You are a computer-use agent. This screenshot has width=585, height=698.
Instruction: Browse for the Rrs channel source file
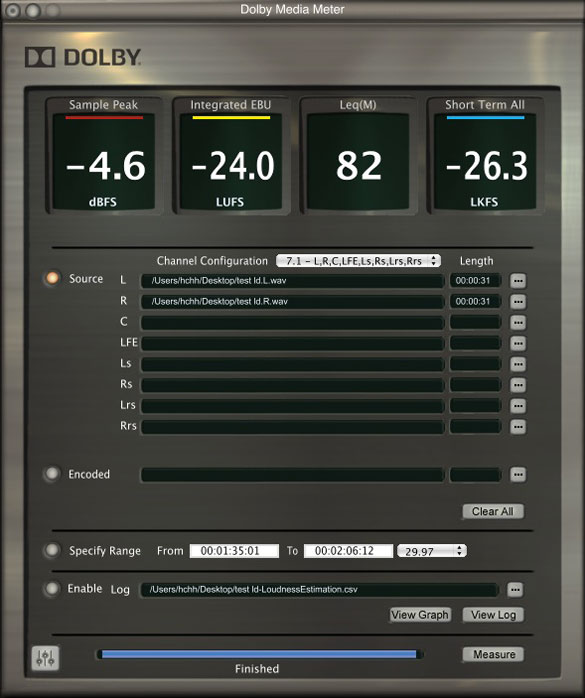(x=518, y=427)
